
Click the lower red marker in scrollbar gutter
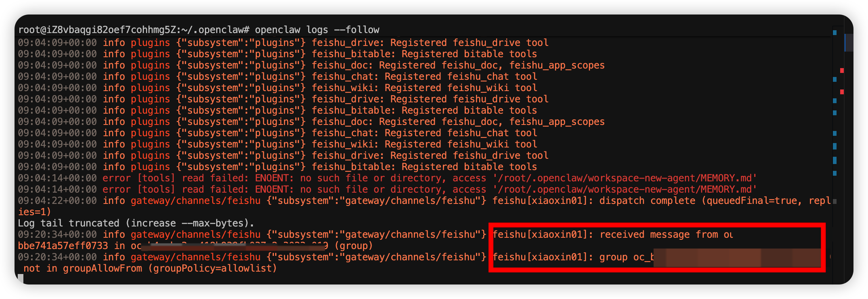pos(842,92)
